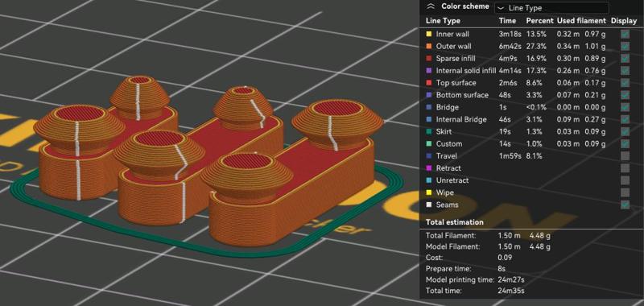Image resolution: width=644 pixels, height=306 pixels.
Task: Click the Percent column header
Action: tap(539, 21)
